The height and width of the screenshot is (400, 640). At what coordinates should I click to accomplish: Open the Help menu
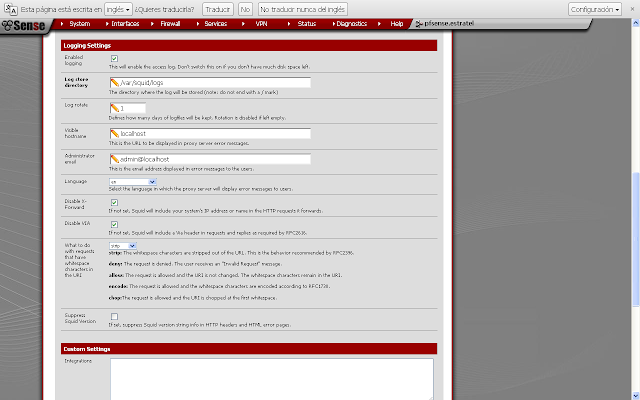[396, 24]
